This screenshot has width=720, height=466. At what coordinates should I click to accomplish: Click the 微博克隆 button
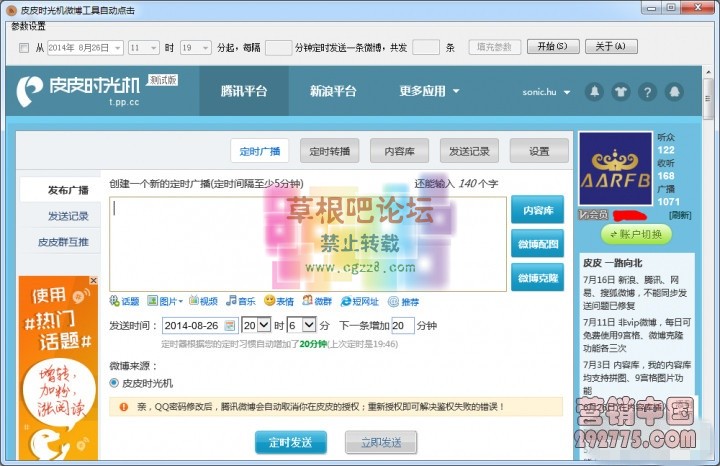coord(537,277)
